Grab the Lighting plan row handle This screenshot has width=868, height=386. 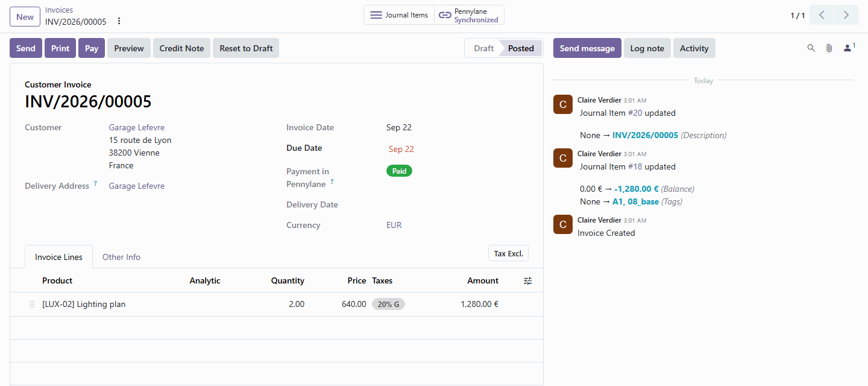tap(32, 305)
